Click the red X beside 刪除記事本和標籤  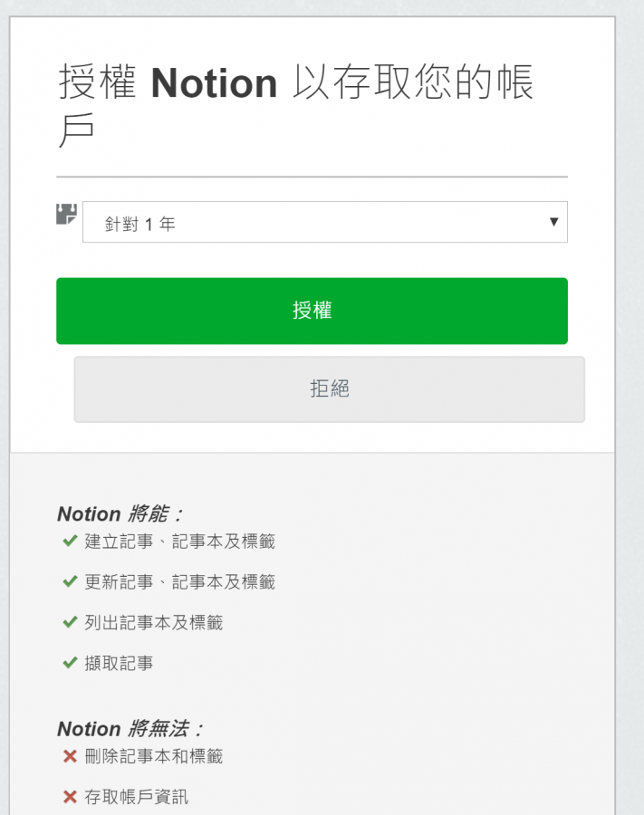click(x=70, y=756)
